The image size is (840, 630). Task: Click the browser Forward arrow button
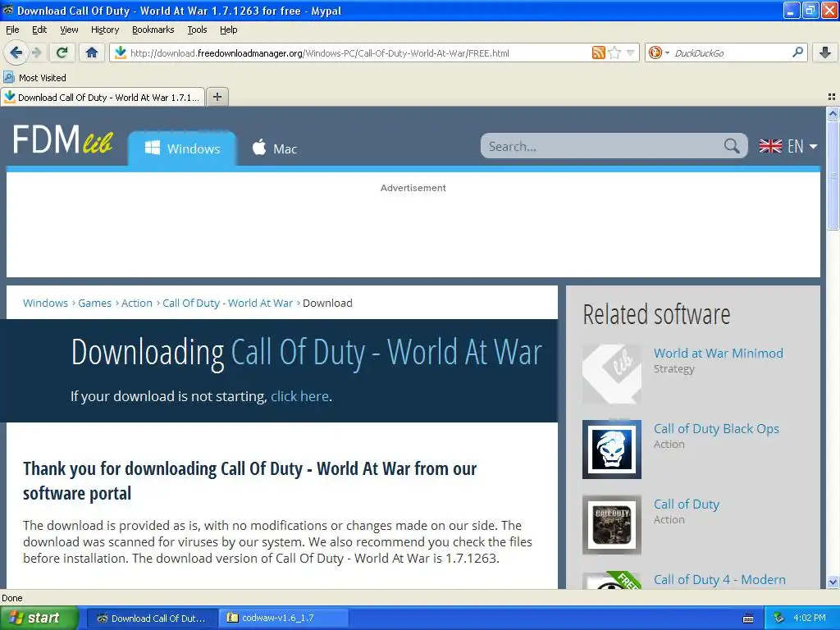click(x=36, y=52)
